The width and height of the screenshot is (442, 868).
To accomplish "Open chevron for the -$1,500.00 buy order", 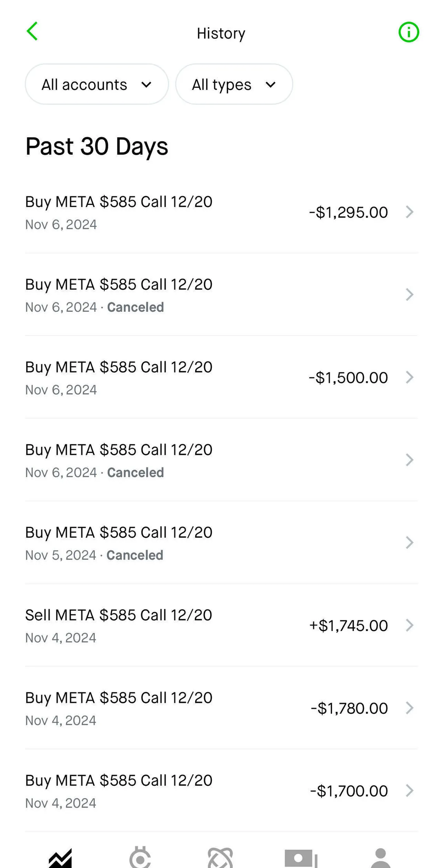I will 409,377.
